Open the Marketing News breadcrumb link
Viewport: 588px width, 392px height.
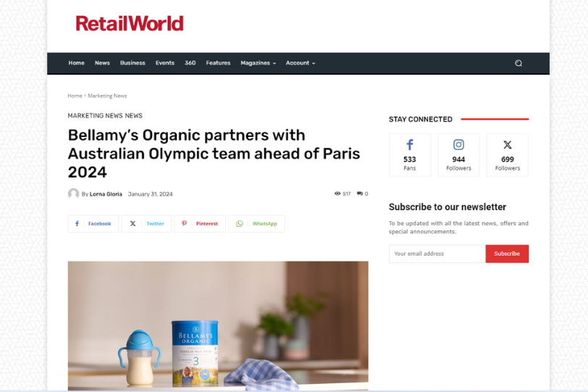[x=107, y=96]
